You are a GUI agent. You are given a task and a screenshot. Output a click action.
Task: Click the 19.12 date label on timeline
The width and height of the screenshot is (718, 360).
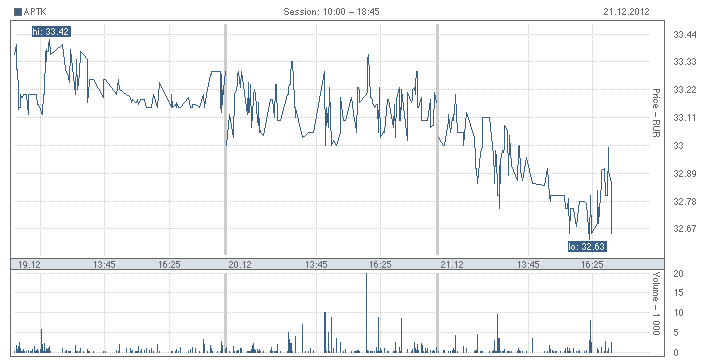29,264
